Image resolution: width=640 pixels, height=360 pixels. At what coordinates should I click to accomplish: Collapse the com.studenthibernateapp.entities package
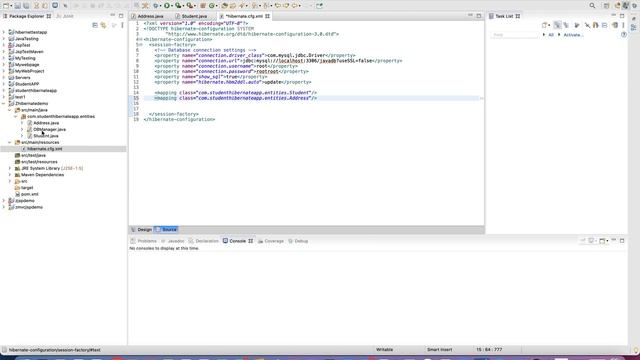coord(16,117)
